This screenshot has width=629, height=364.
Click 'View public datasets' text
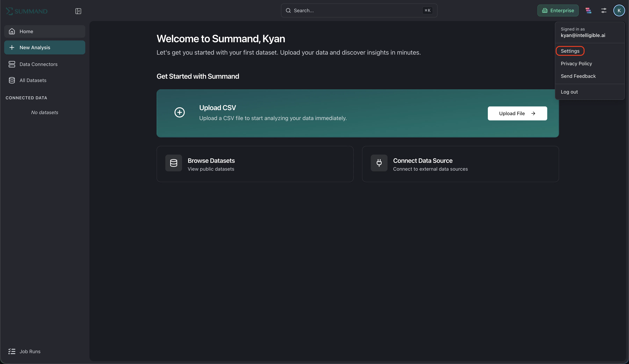(x=211, y=169)
